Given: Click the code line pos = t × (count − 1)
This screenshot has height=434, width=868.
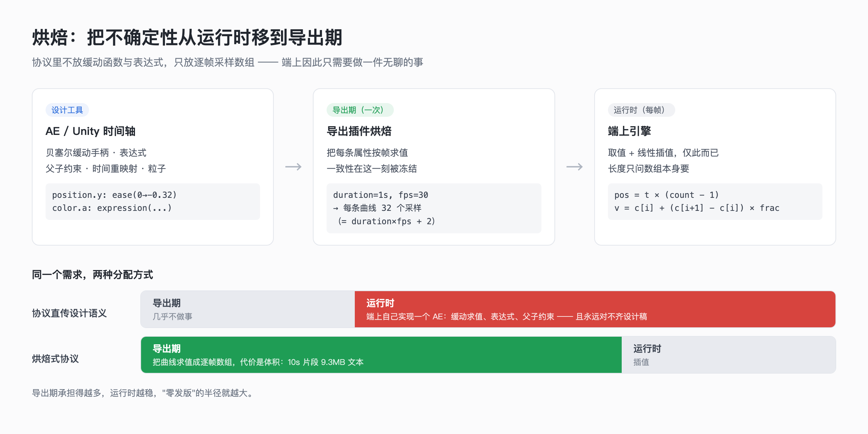Looking at the screenshot, I should (667, 195).
